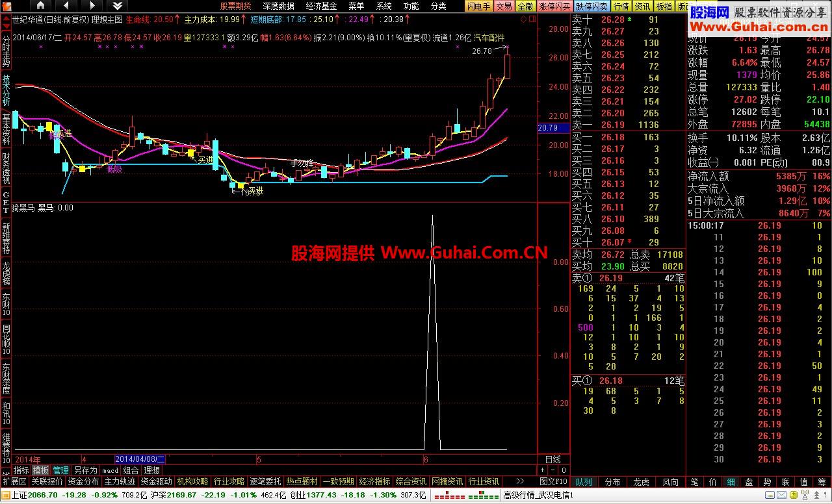832x504 pixels.
Task: Open the 一致预期 tab
Action: tap(338, 481)
